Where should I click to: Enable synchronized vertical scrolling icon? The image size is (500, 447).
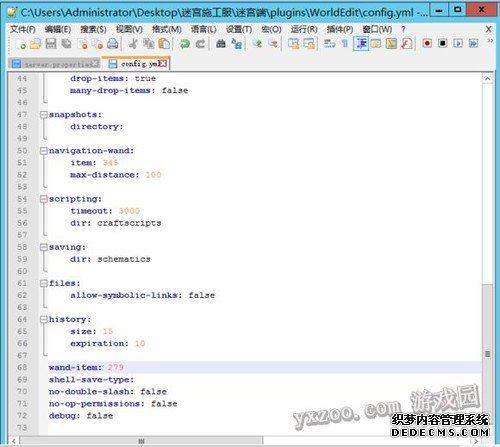[x=293, y=44]
